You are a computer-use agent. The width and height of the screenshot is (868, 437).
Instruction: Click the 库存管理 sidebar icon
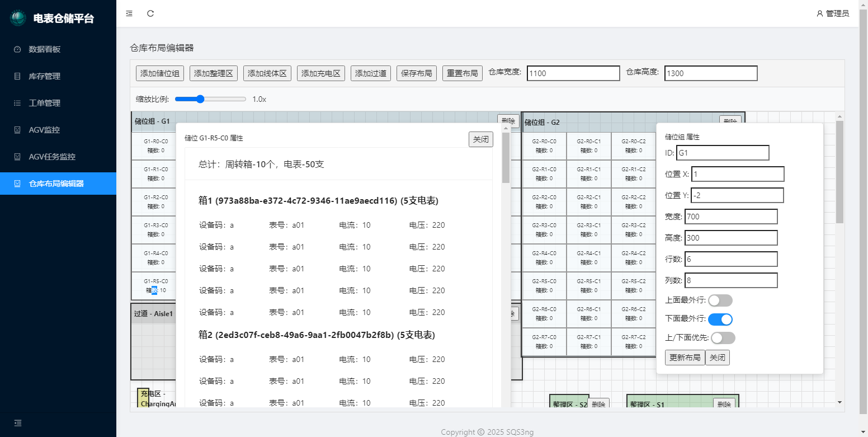[17, 76]
